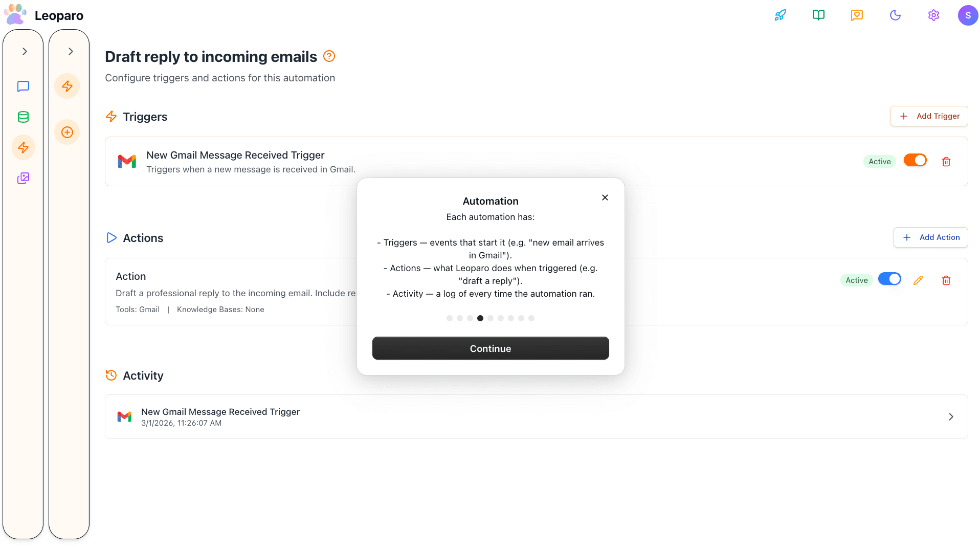Open the chat icon in left sidebar
The image size is (980, 551).
coord(23,86)
